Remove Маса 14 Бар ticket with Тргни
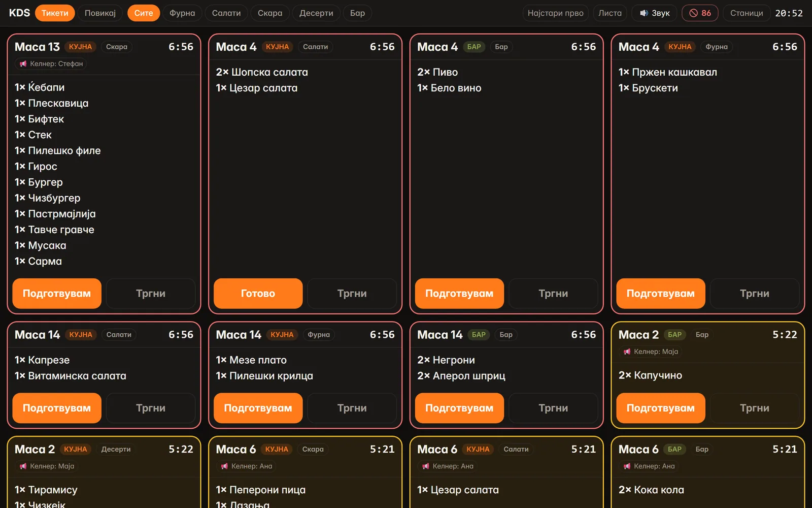Screen dimensions: 812x508 (x=553, y=408)
